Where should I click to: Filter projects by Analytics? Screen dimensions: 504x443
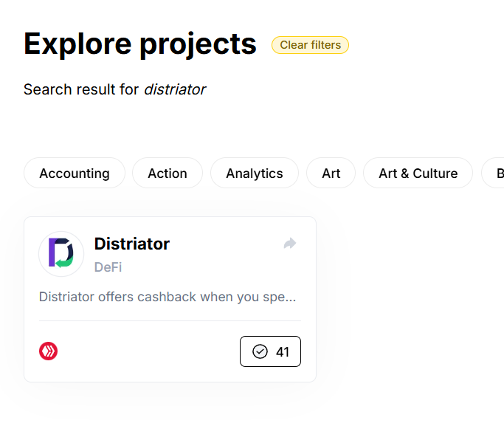pyautogui.click(x=255, y=173)
